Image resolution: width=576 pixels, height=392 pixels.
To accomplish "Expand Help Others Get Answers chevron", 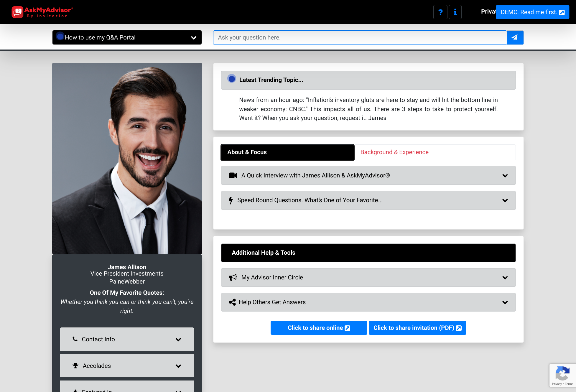I will [505, 302].
